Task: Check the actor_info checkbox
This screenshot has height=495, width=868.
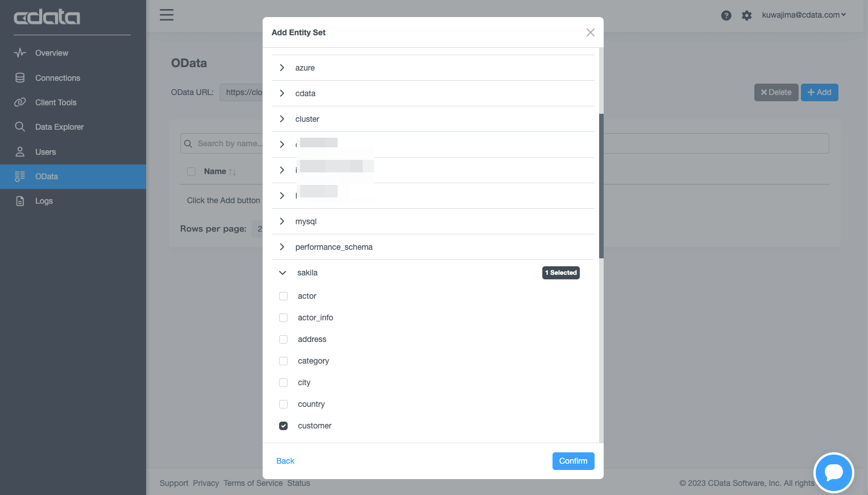Action: (283, 317)
